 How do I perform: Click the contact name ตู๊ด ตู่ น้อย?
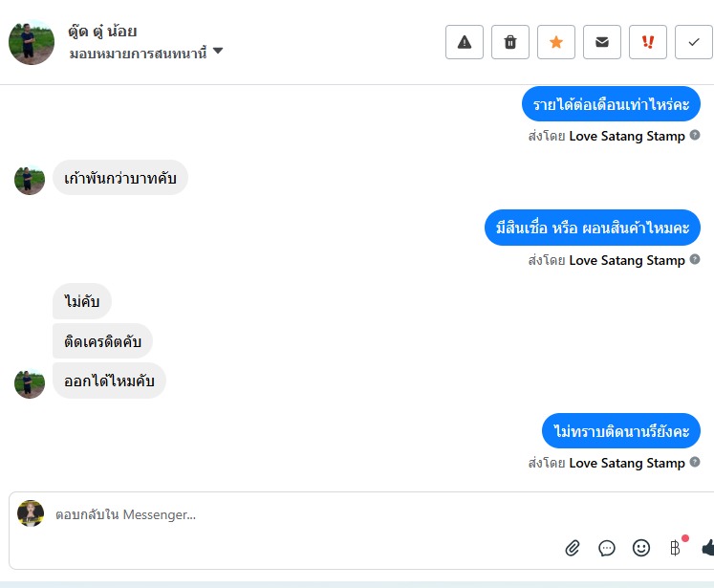103,31
